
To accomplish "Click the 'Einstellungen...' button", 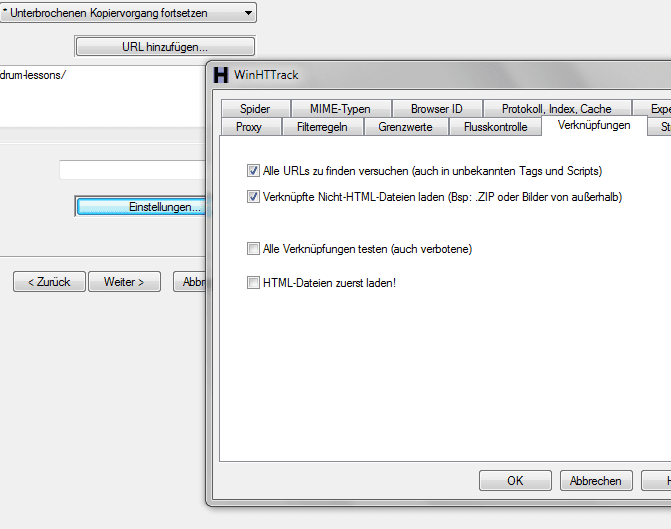I will [x=142, y=207].
